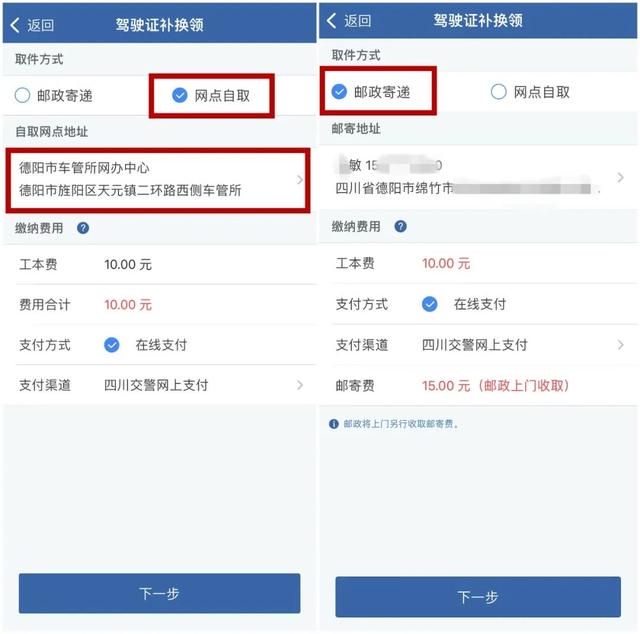Expand pickup address 德阳市车管所网办中心 chevron

(x=300, y=180)
